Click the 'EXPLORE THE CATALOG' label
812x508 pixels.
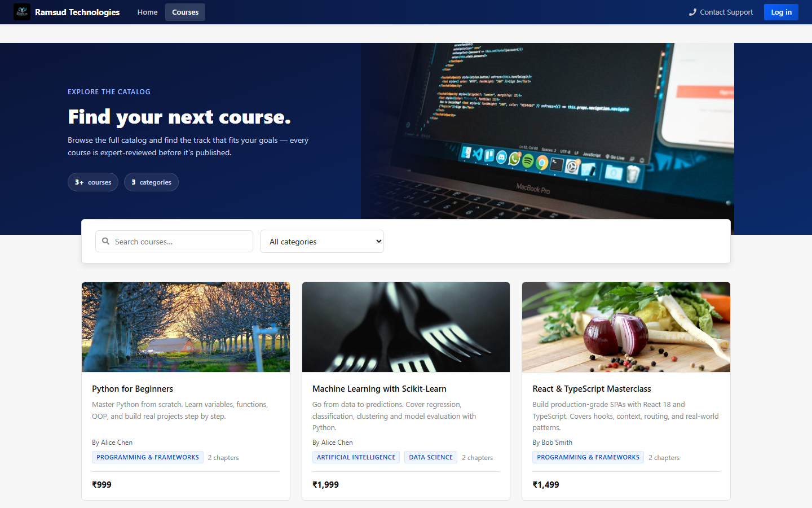pos(109,92)
